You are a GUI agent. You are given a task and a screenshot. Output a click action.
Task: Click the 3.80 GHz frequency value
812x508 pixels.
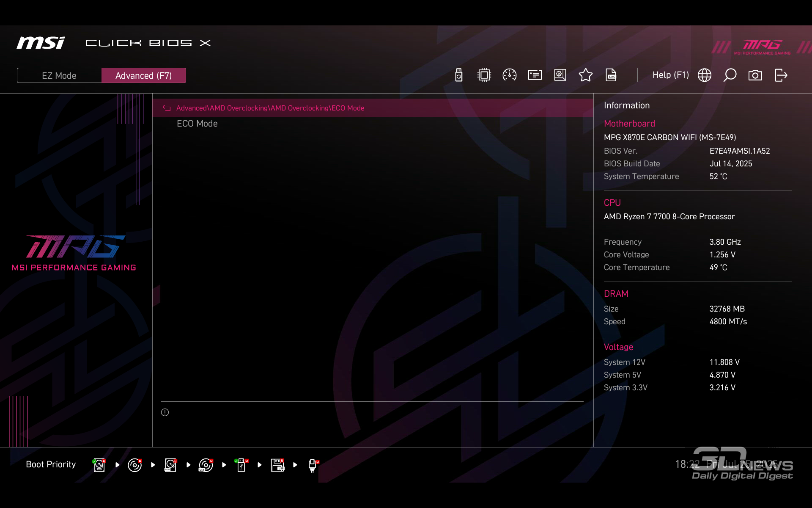click(725, 242)
